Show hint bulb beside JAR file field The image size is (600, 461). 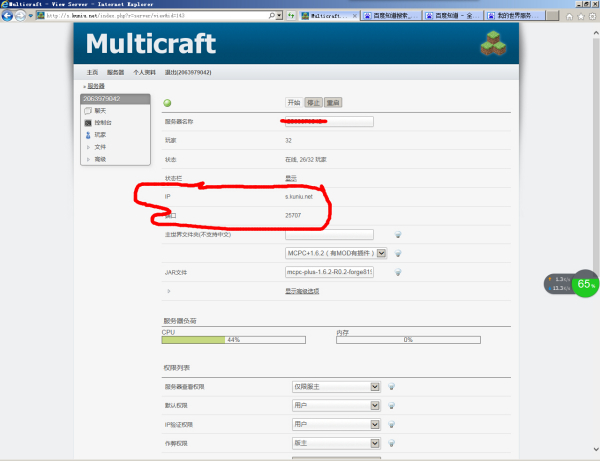click(398, 272)
